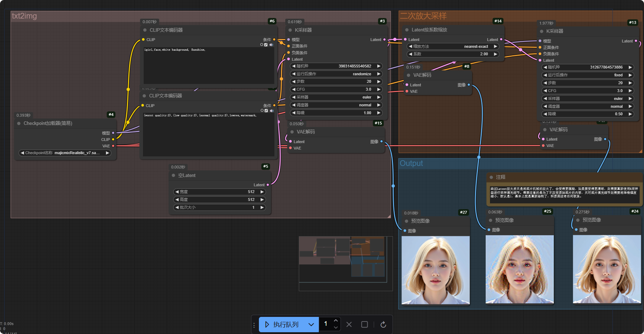
Task: Select the radio circle above the 1girl prompt
Action: (261, 45)
